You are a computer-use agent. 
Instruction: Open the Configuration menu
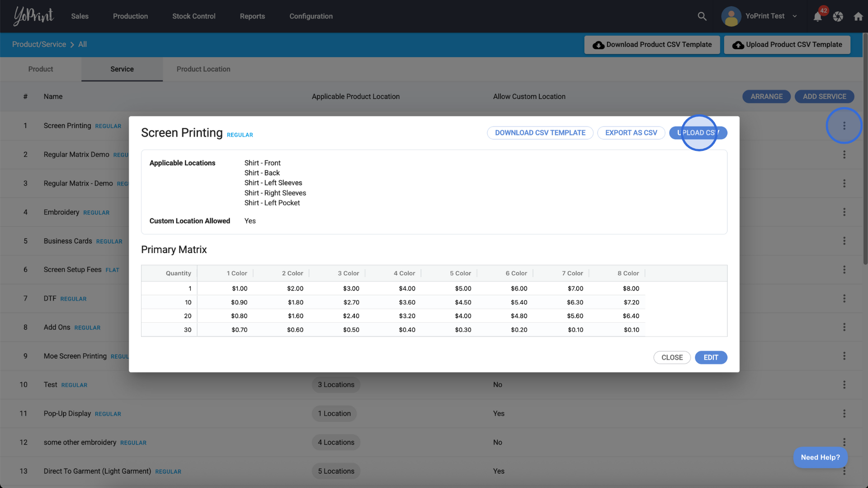coord(311,16)
